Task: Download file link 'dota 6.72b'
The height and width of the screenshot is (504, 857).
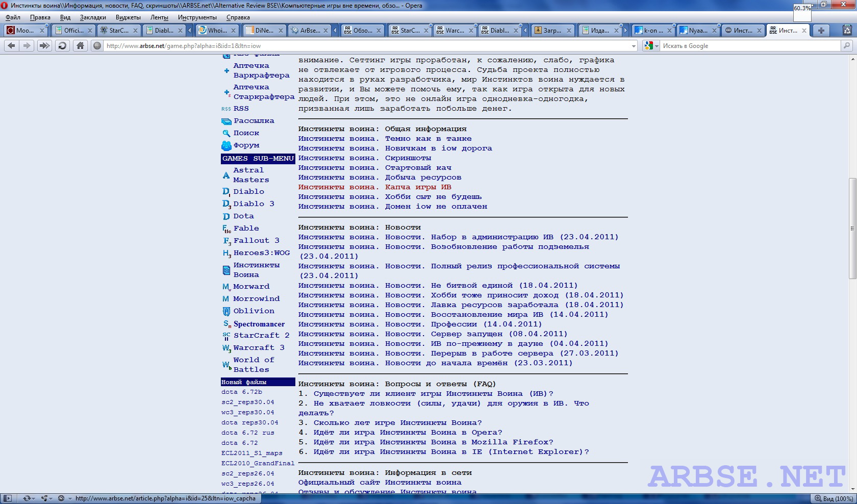Action: click(x=242, y=392)
